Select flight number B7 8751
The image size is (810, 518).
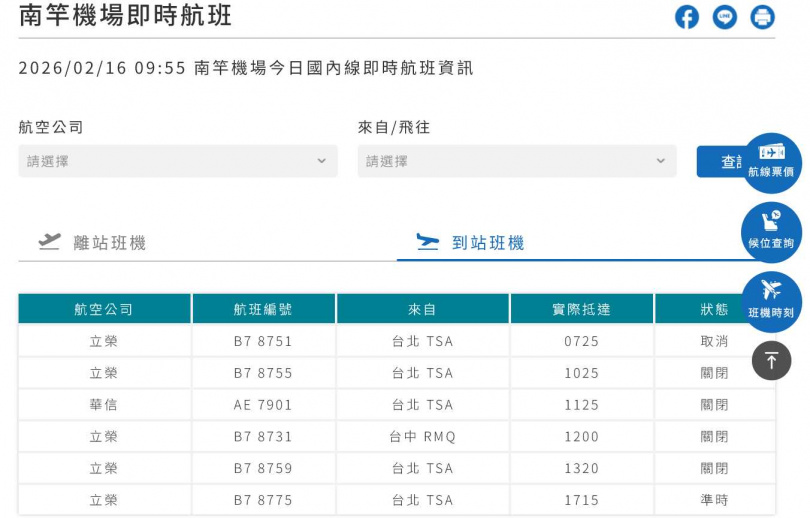pyautogui.click(x=263, y=341)
